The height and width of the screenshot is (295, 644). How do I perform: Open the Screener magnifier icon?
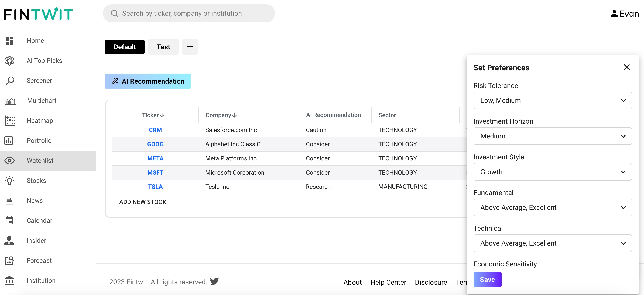point(10,81)
